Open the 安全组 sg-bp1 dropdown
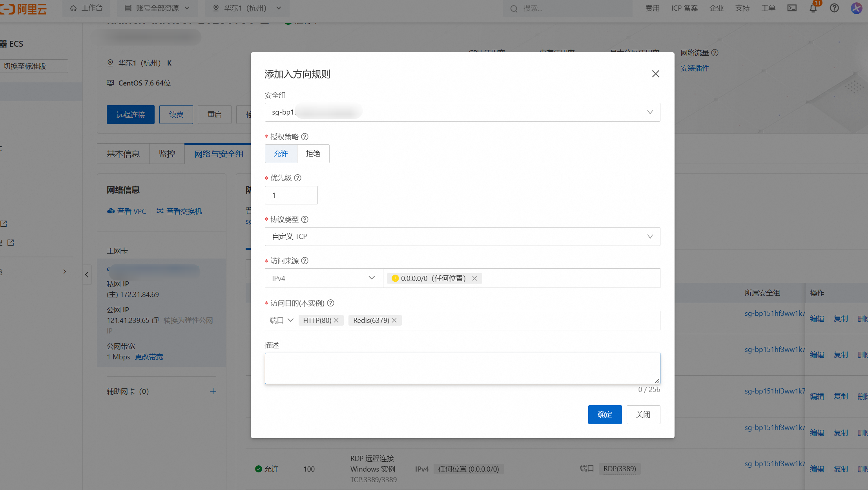This screenshot has width=868, height=490. coord(462,112)
